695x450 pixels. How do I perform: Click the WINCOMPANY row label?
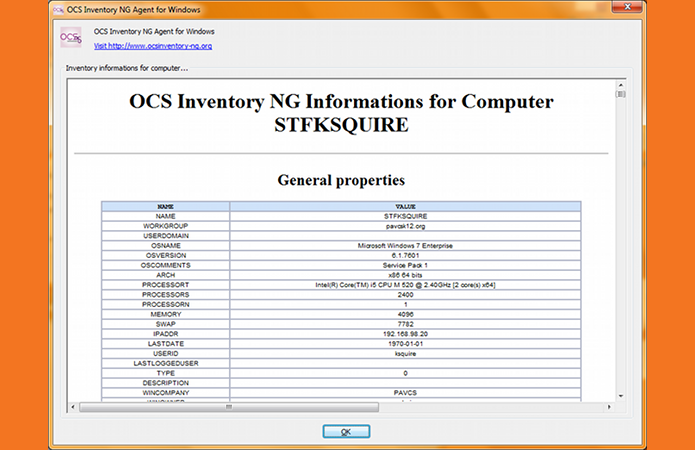click(x=165, y=393)
